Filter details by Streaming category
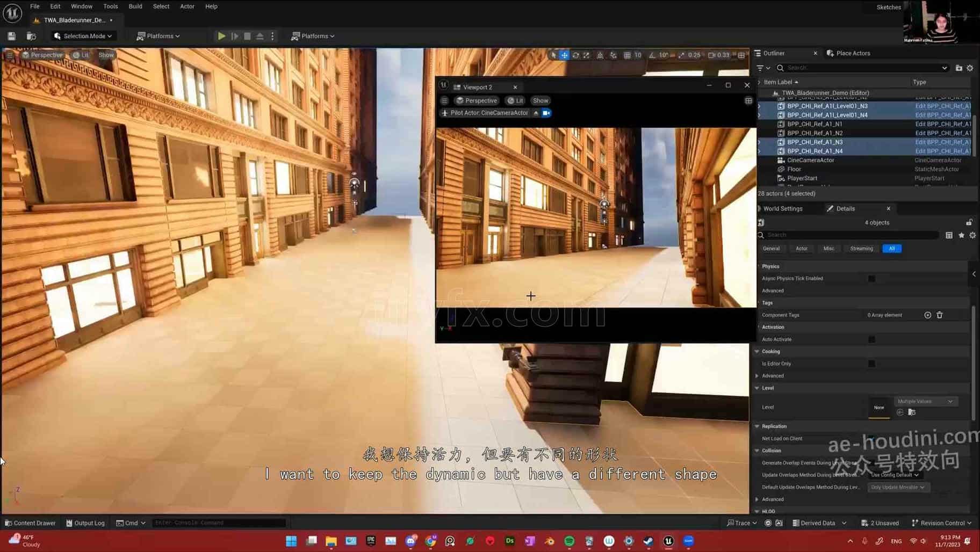Screen dimensions: 980x552 [861, 249]
